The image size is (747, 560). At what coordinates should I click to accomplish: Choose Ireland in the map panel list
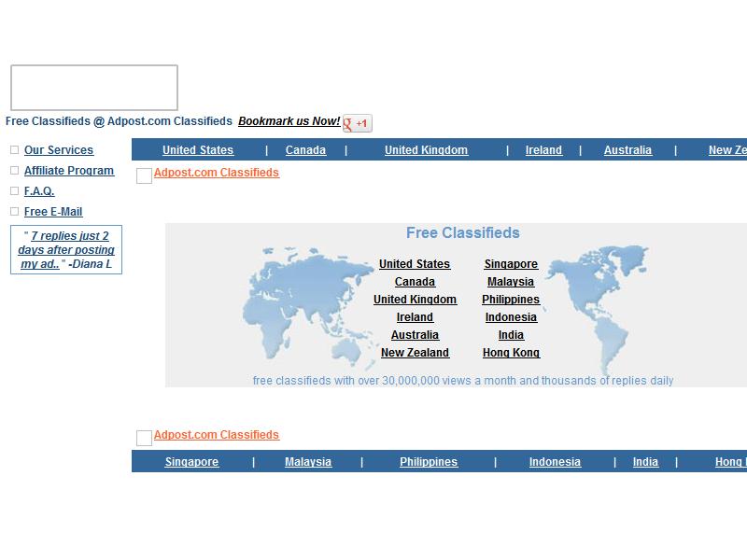(x=415, y=317)
